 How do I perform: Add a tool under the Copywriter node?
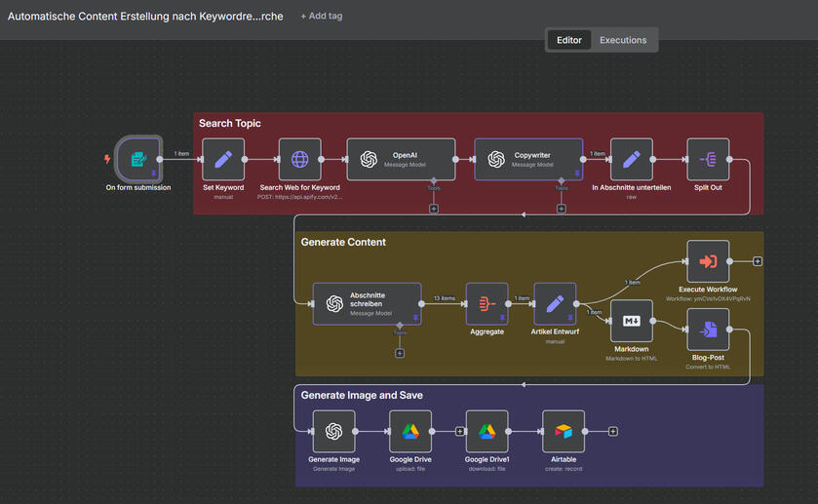[562, 209]
